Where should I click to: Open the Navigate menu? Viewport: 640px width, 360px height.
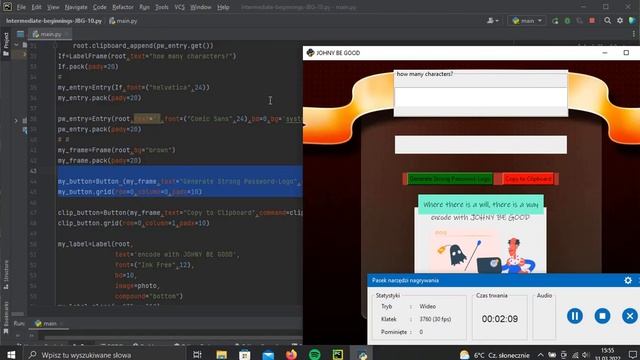click(76, 7)
